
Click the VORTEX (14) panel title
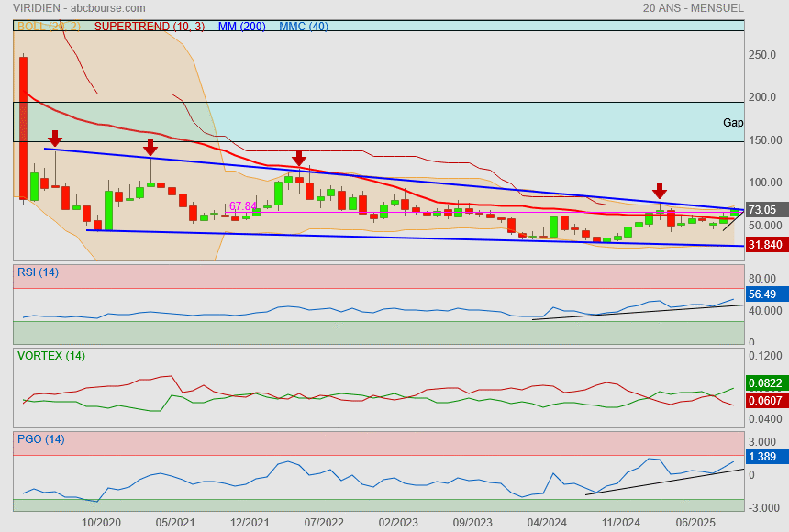pos(50,355)
